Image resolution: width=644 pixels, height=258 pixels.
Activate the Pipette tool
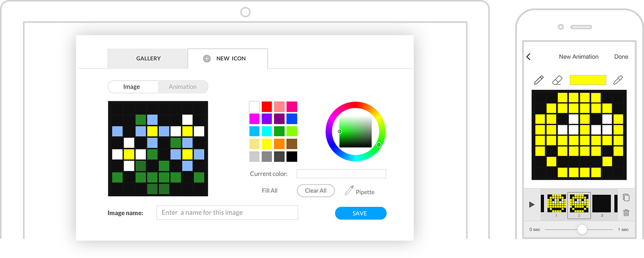360,191
